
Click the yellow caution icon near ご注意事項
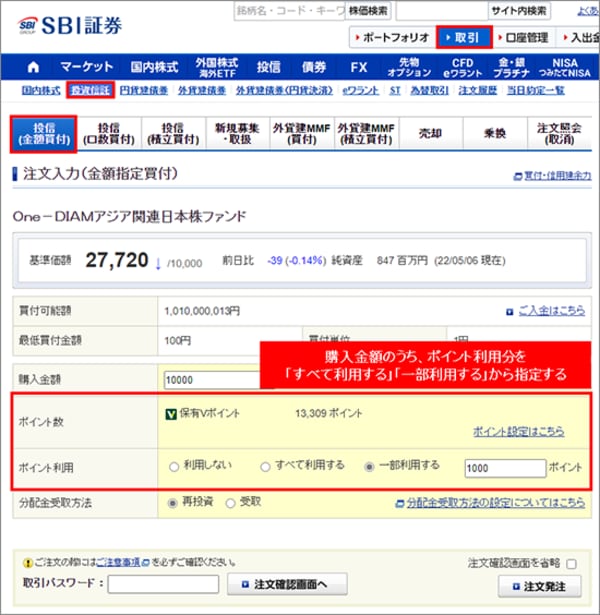click(x=27, y=563)
